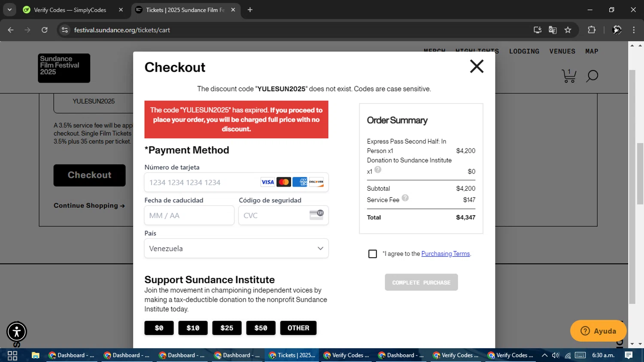Open the accessibility widget icon
644x362 pixels.
17,332
